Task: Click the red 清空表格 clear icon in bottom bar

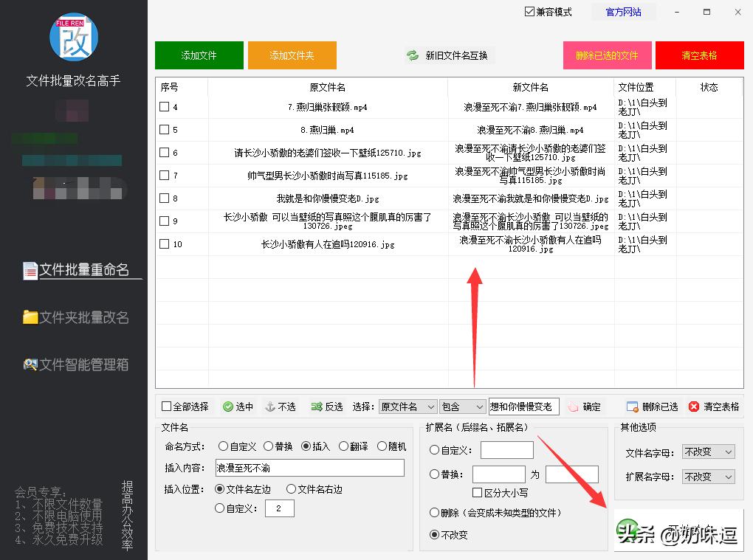Action: 692,406
